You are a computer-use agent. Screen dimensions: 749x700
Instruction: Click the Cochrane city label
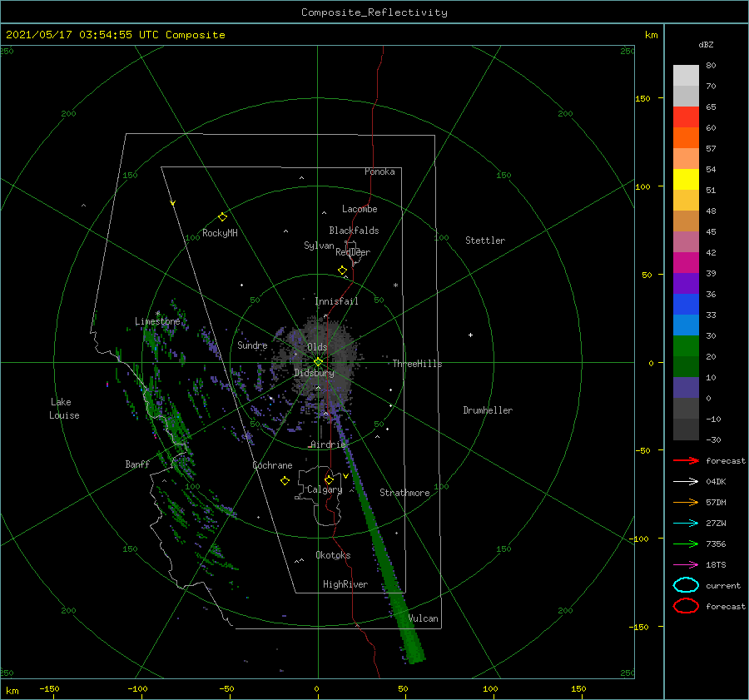(272, 465)
